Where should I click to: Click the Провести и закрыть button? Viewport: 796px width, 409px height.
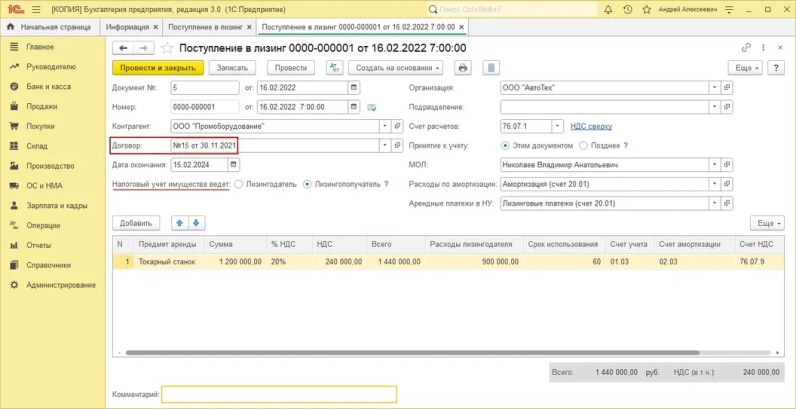click(157, 67)
